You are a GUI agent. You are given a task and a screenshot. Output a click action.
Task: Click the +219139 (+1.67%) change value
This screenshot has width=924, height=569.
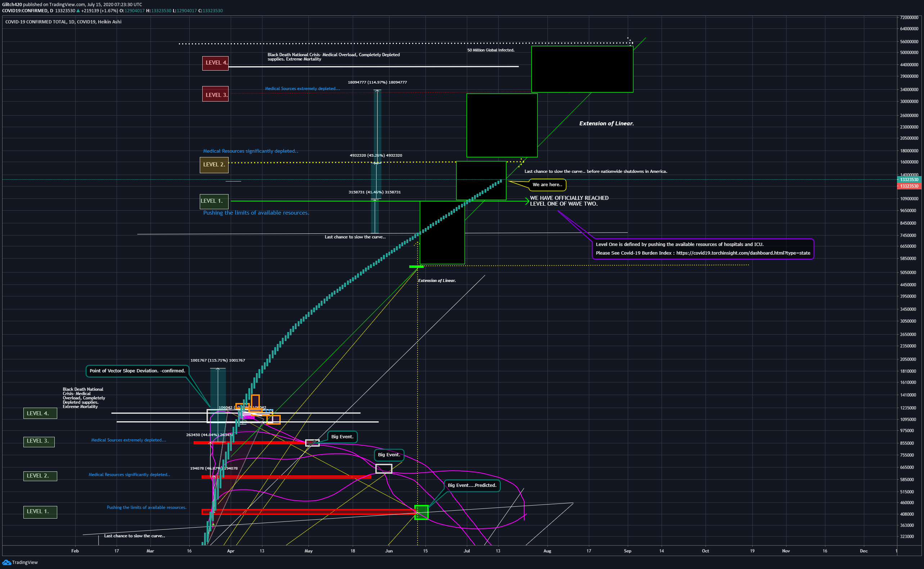point(100,10)
